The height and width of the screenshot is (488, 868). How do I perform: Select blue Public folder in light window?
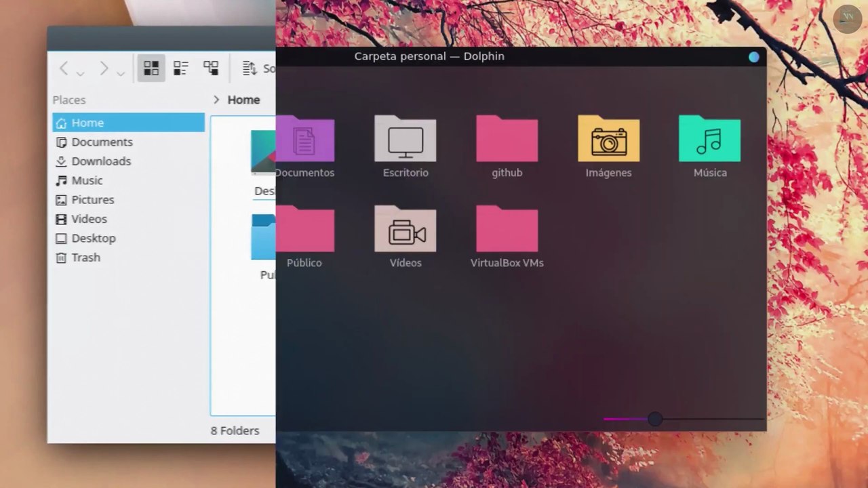(x=263, y=237)
